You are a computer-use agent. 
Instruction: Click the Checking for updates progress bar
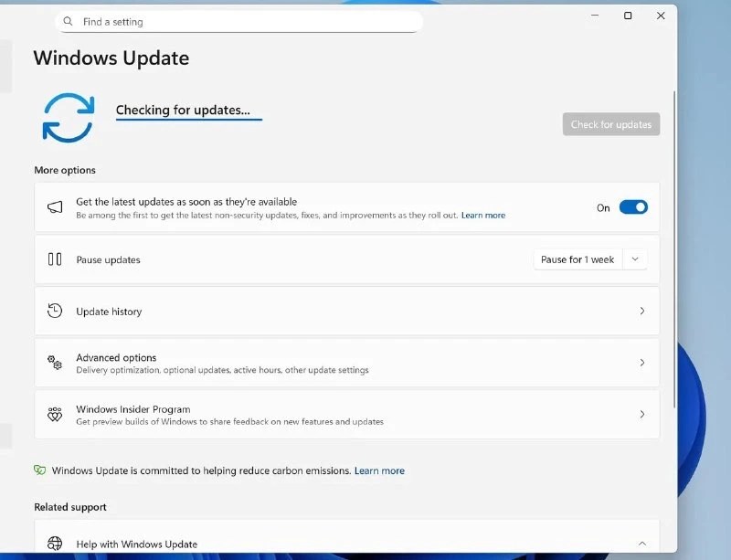click(x=188, y=119)
